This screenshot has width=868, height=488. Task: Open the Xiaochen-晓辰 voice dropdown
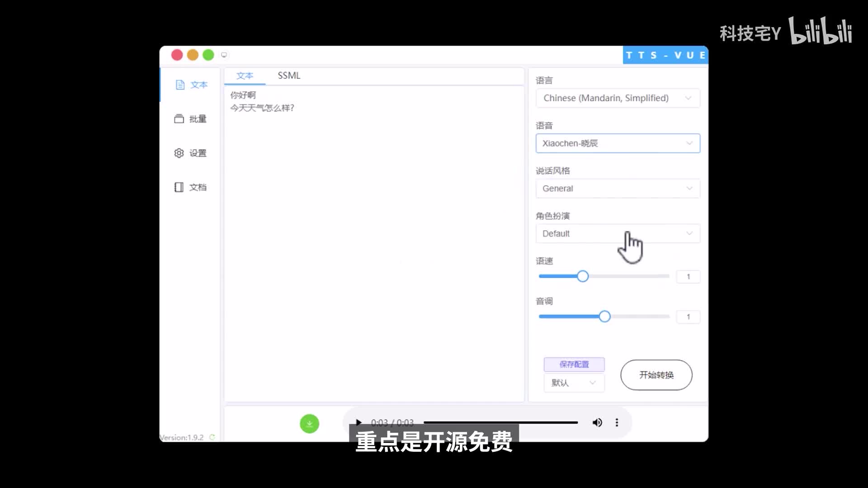618,143
